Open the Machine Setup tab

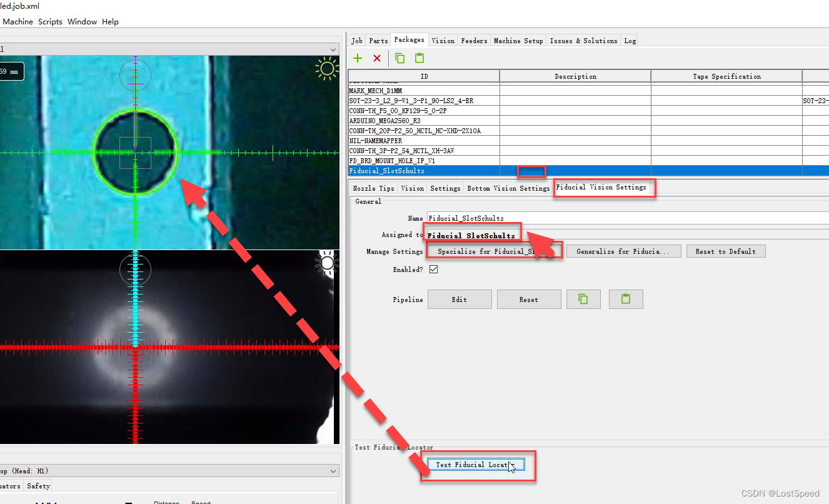[x=518, y=41]
